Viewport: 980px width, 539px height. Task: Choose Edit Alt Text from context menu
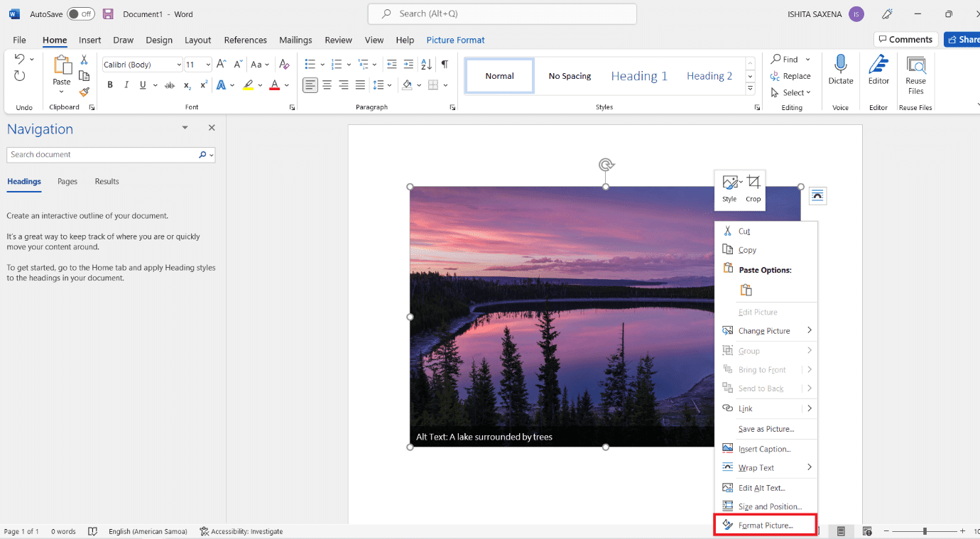763,487
